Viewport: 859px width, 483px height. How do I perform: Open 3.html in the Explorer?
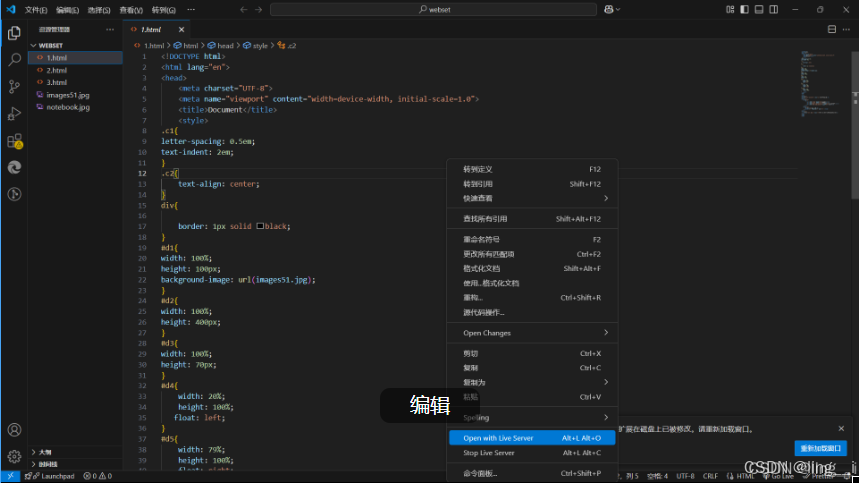click(x=75, y=82)
